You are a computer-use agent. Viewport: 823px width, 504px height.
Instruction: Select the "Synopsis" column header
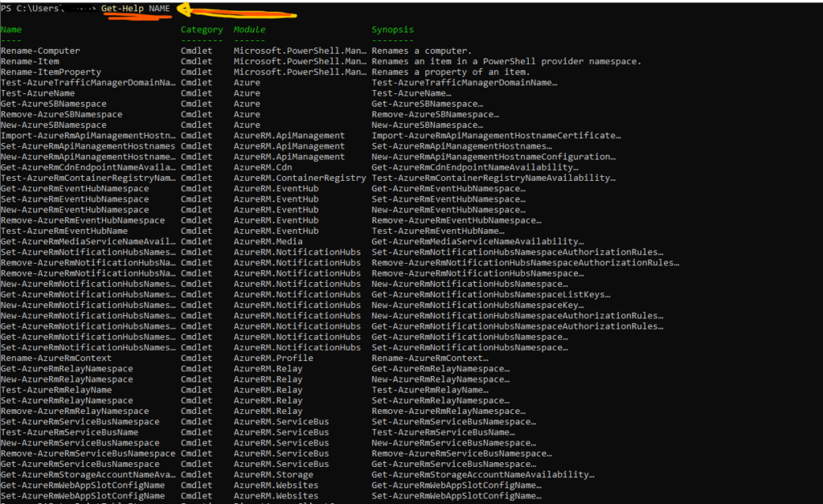tap(392, 30)
